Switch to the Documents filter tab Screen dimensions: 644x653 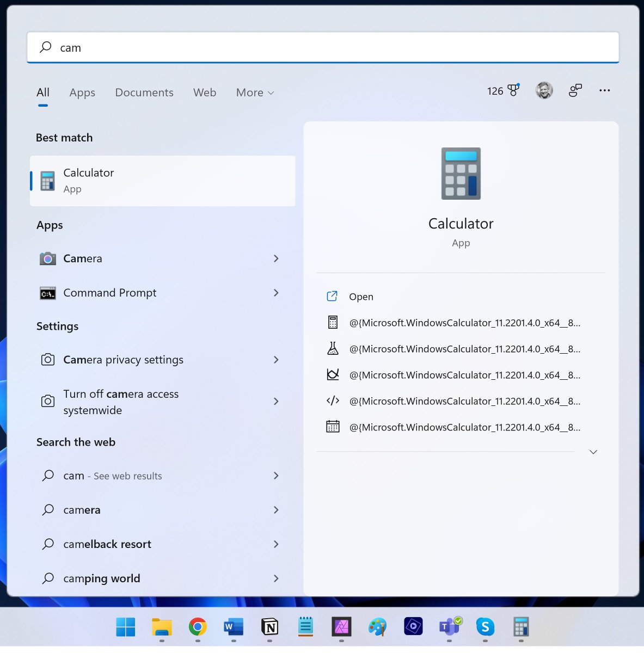pyautogui.click(x=144, y=93)
